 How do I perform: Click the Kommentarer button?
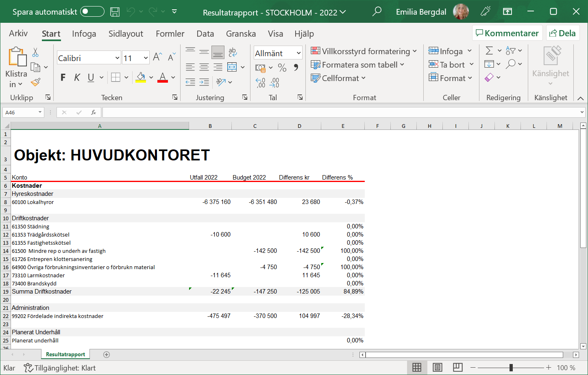(x=507, y=33)
